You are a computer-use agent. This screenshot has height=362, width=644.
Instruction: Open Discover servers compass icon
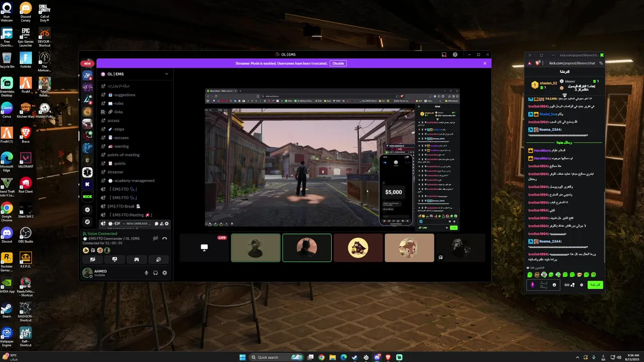coord(88,222)
